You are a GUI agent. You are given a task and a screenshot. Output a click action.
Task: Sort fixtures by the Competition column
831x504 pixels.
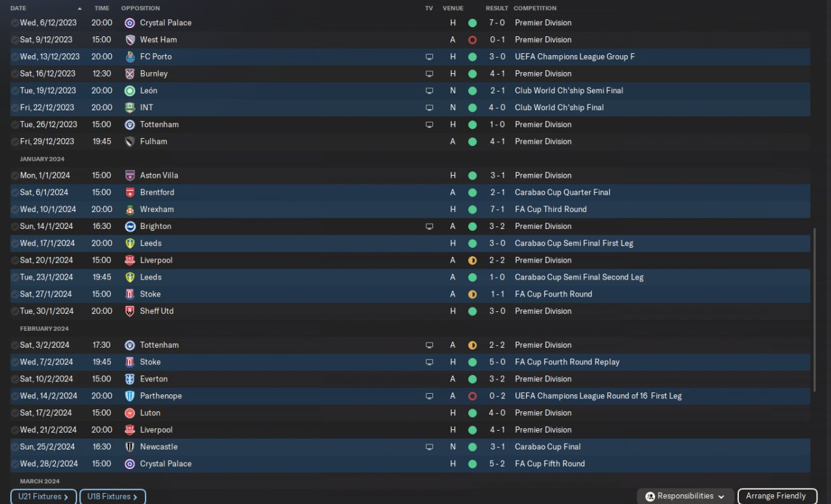[x=535, y=8]
